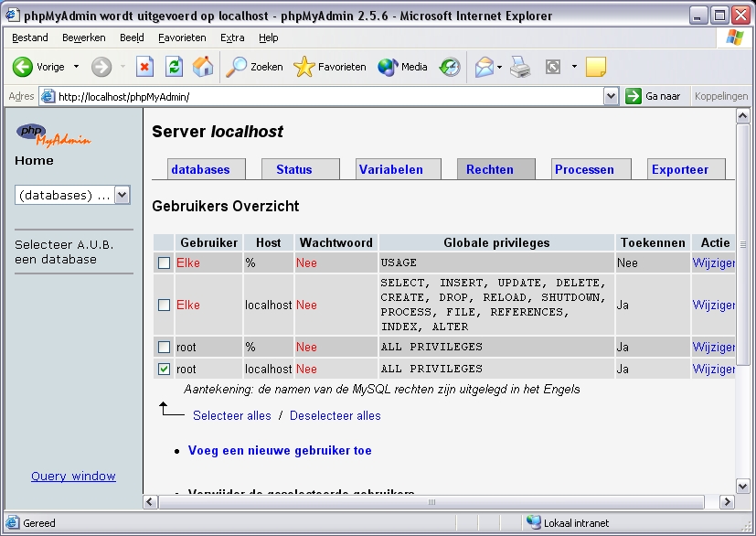Switch to the databases tab
756x536 pixels.
[x=207, y=169]
